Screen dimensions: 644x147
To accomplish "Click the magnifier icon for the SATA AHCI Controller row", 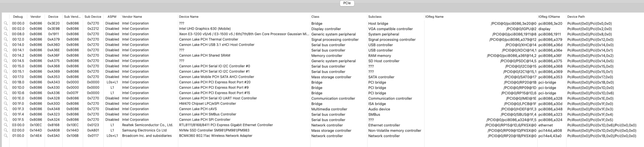I will [6, 77].
